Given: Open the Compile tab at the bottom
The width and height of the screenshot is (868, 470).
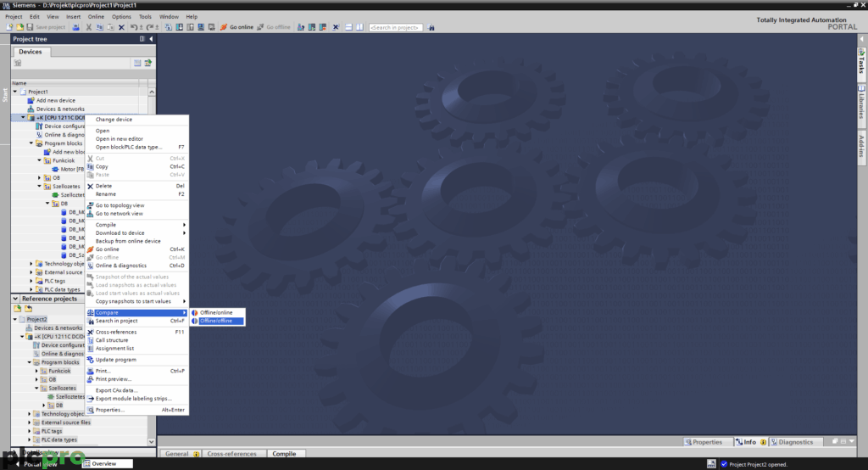Looking at the screenshot, I should [x=284, y=454].
